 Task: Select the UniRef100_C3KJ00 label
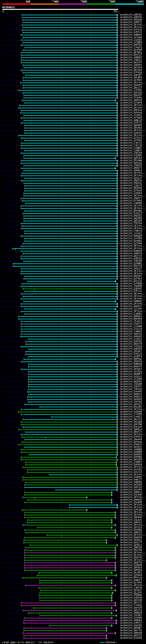131,143
